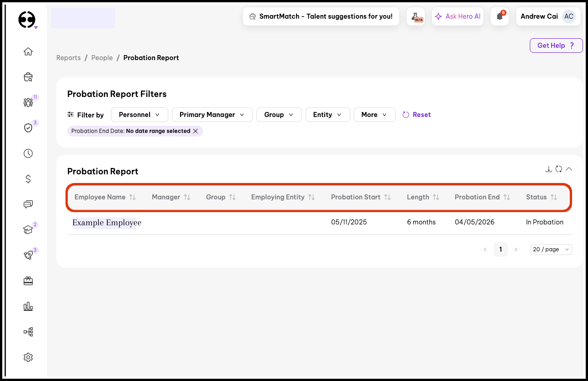Sort table by Probation End column
The image size is (588, 381).
click(x=507, y=197)
